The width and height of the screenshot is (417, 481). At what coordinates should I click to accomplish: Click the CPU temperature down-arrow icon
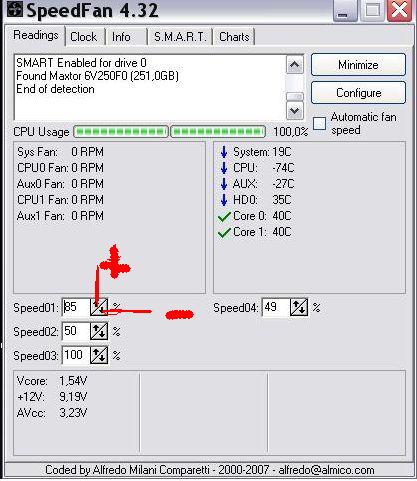224,168
